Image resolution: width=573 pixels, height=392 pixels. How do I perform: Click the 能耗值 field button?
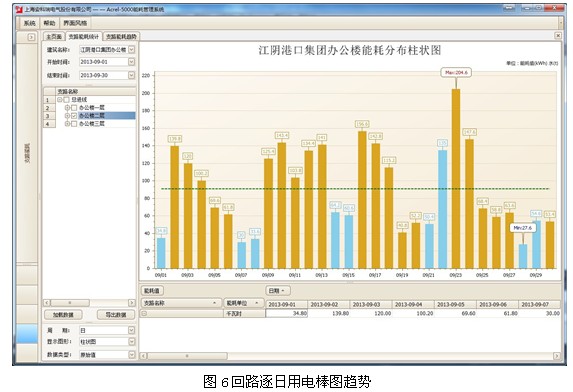(152, 291)
